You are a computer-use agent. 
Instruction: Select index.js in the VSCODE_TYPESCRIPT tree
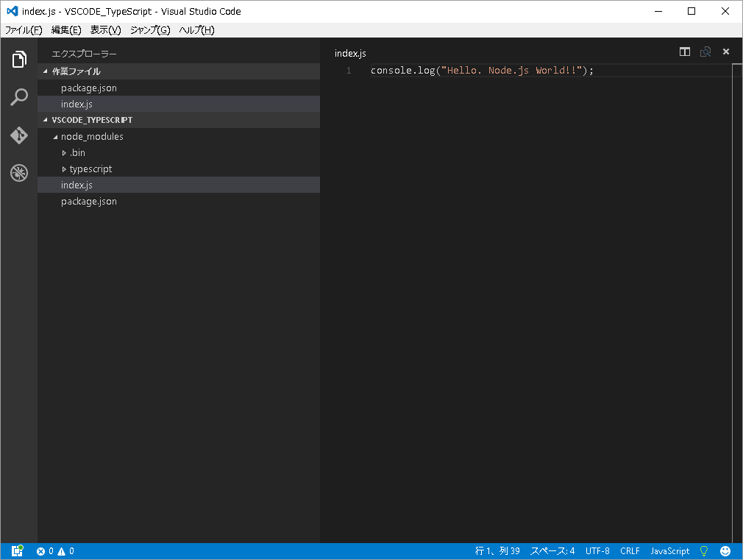tap(179, 185)
